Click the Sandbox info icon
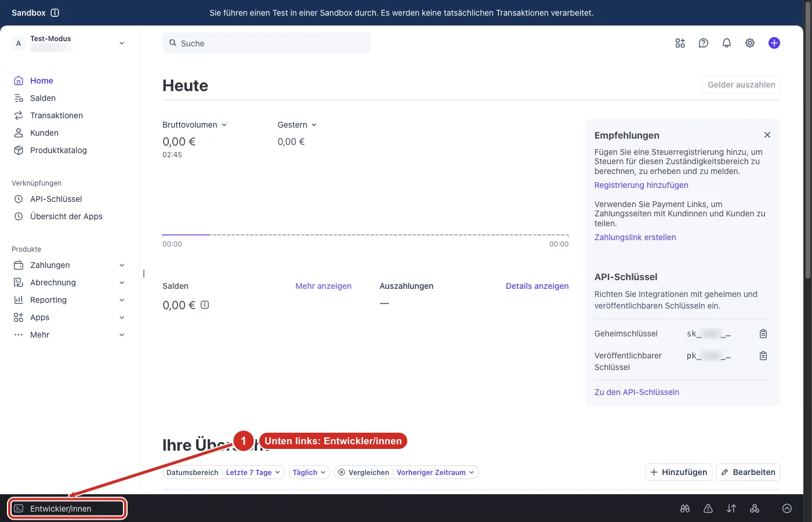 point(55,13)
